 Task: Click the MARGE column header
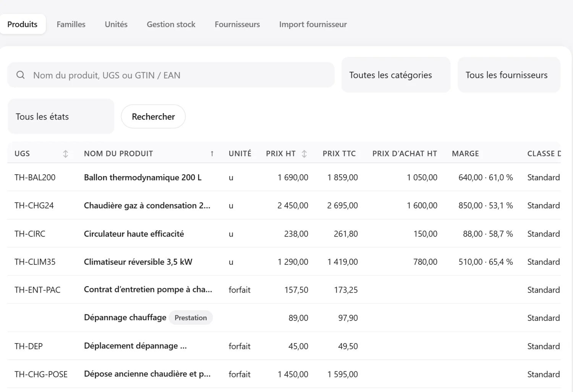tap(465, 154)
